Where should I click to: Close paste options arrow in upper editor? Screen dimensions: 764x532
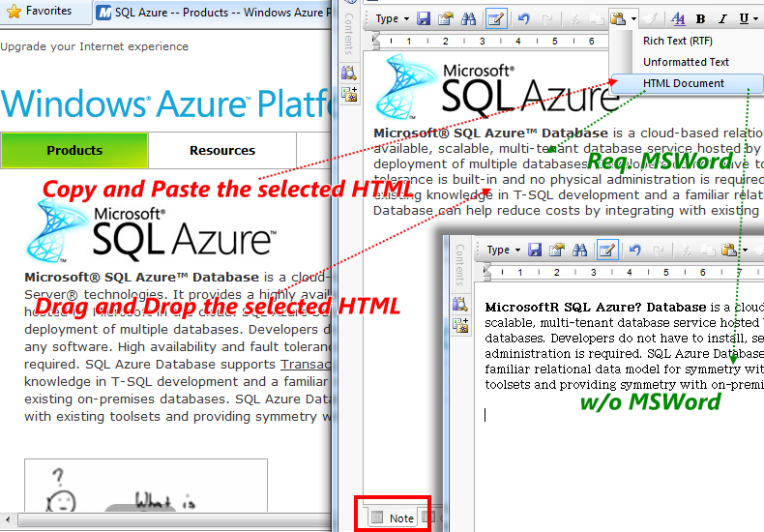click(x=633, y=19)
